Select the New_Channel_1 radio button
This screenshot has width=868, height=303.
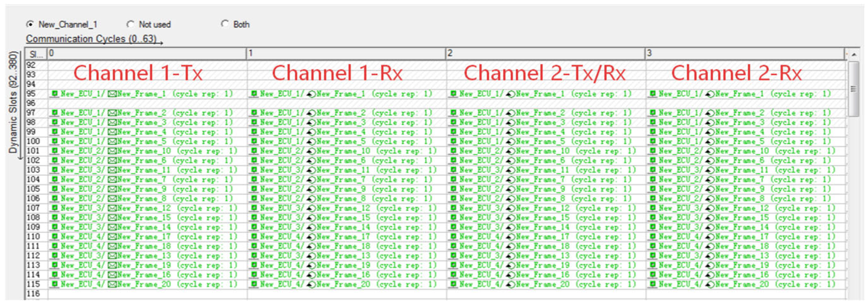coord(30,24)
